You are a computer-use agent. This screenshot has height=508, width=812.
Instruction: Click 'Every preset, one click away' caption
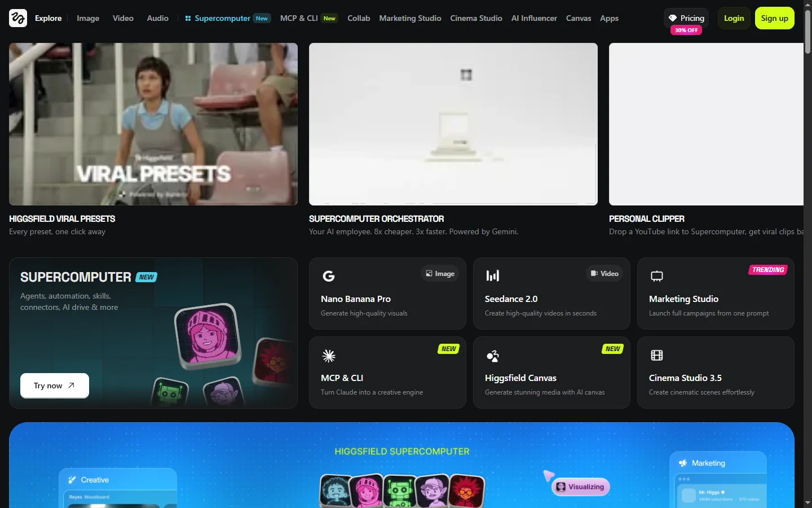click(x=57, y=232)
